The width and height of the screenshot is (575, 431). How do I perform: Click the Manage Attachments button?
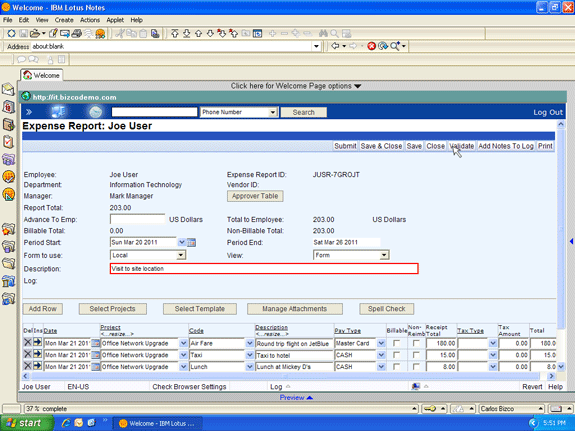point(294,309)
